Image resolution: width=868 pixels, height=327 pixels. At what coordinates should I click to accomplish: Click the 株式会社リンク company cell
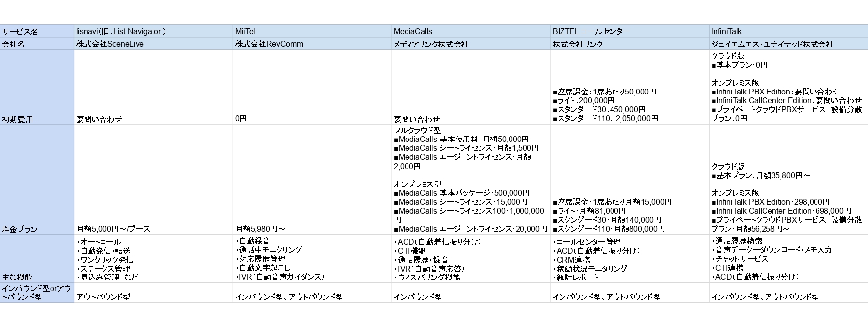[630, 44]
